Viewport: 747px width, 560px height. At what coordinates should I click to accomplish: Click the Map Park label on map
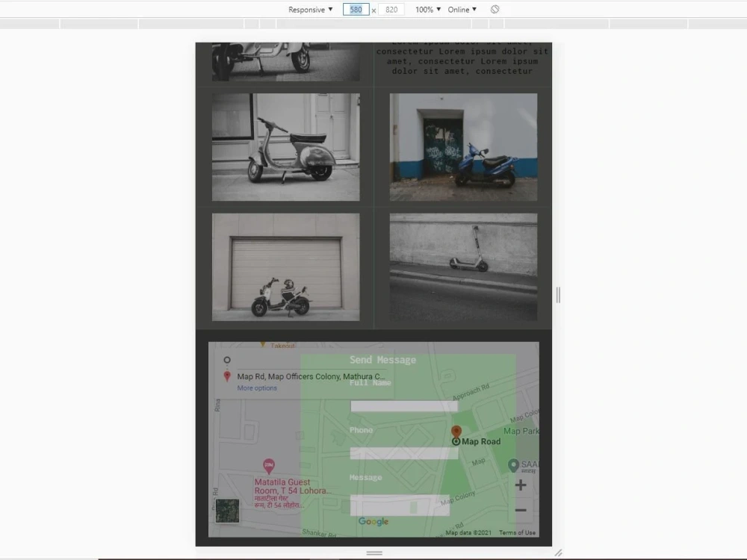(x=521, y=431)
